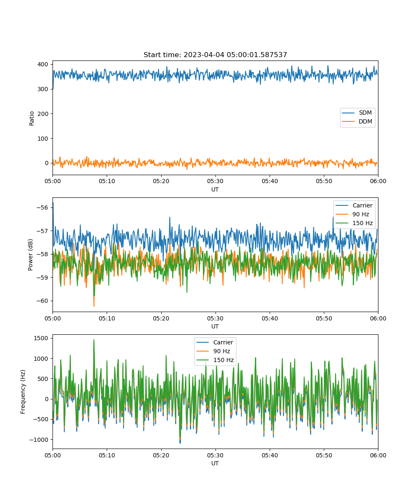
Task: Select 150 Hz in the Power plot legend
Action: [x=362, y=223]
